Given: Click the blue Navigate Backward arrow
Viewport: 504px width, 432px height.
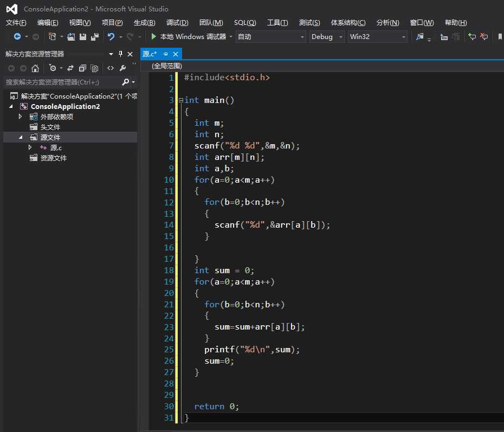Looking at the screenshot, I should (x=17, y=37).
